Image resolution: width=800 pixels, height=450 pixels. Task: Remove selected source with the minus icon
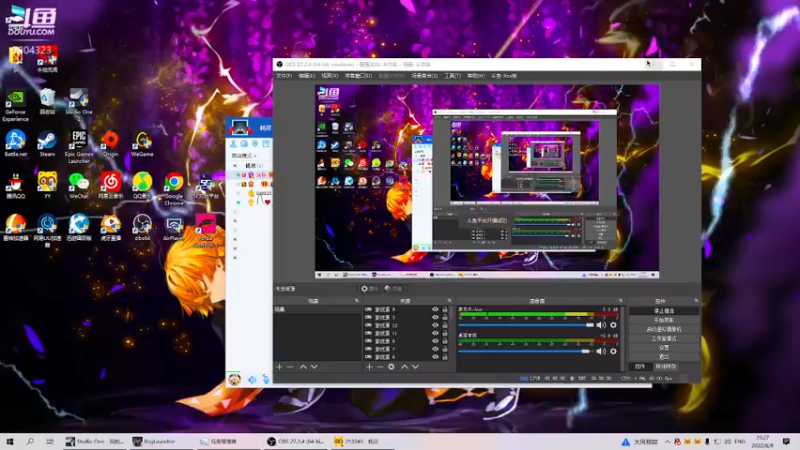click(x=380, y=366)
